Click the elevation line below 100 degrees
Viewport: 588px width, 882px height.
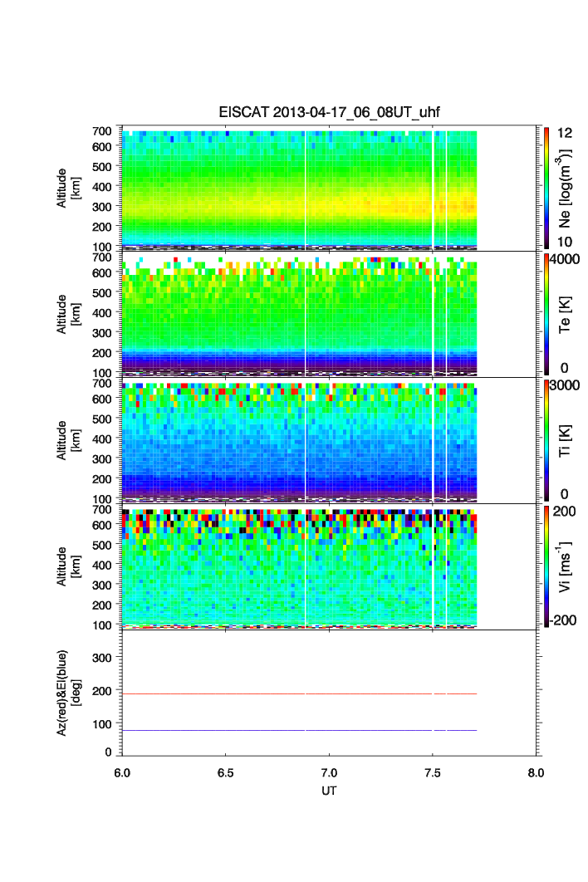pyautogui.click(x=299, y=730)
